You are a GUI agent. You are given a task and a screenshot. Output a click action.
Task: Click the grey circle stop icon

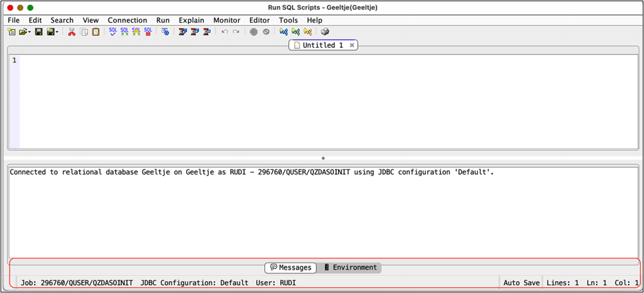point(253,31)
